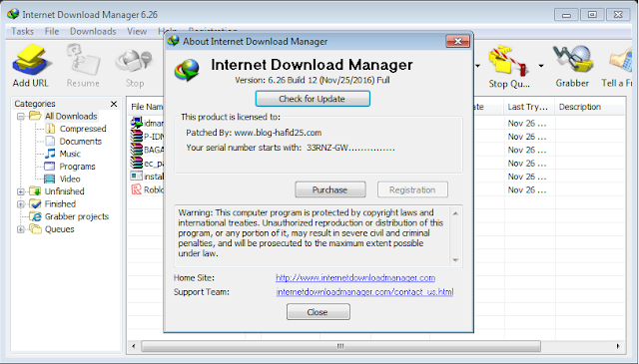
Task: Open the Tasks menu
Action: tap(22, 31)
